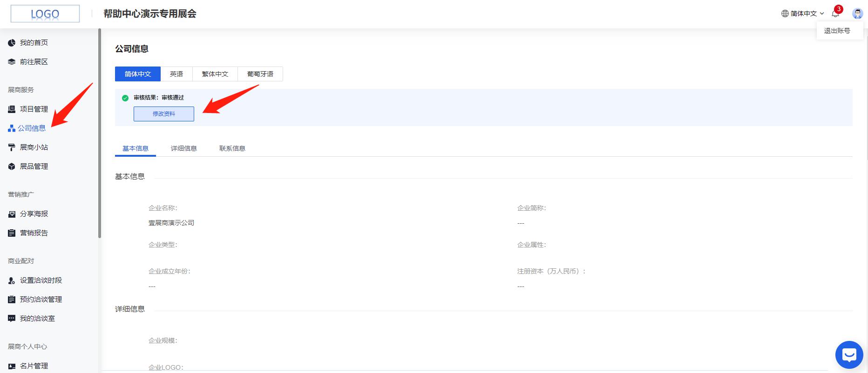Click the notification bell icon

click(x=835, y=13)
